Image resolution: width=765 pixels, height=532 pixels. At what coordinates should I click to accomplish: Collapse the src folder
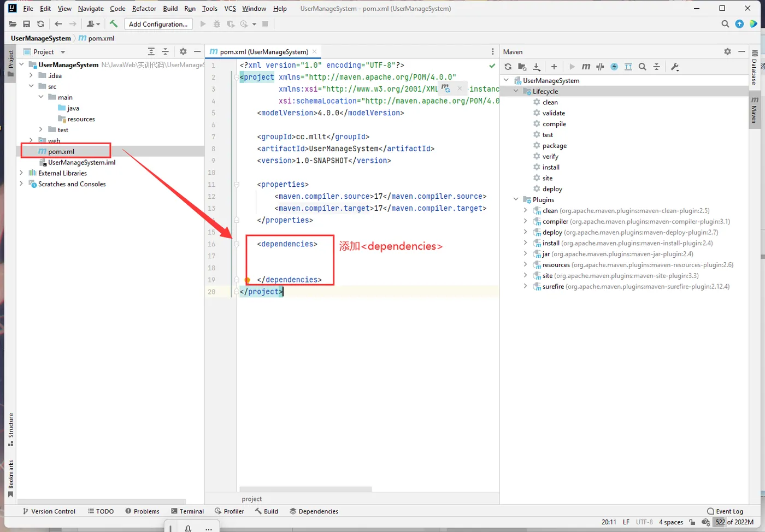[31, 86]
